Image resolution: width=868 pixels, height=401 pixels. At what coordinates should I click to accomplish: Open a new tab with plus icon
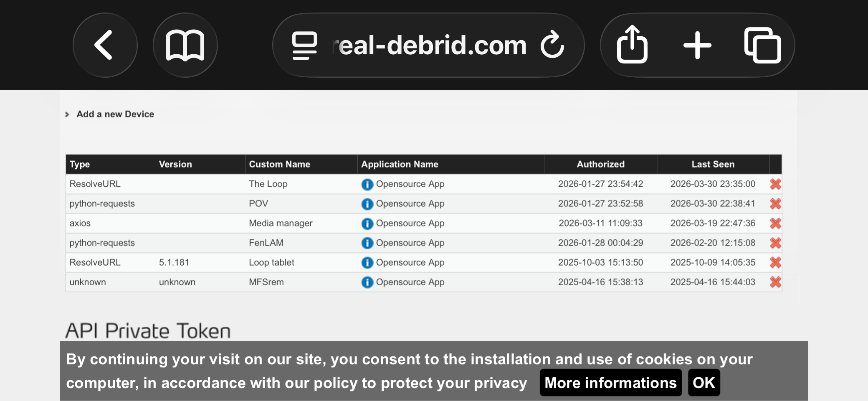pyautogui.click(x=697, y=45)
